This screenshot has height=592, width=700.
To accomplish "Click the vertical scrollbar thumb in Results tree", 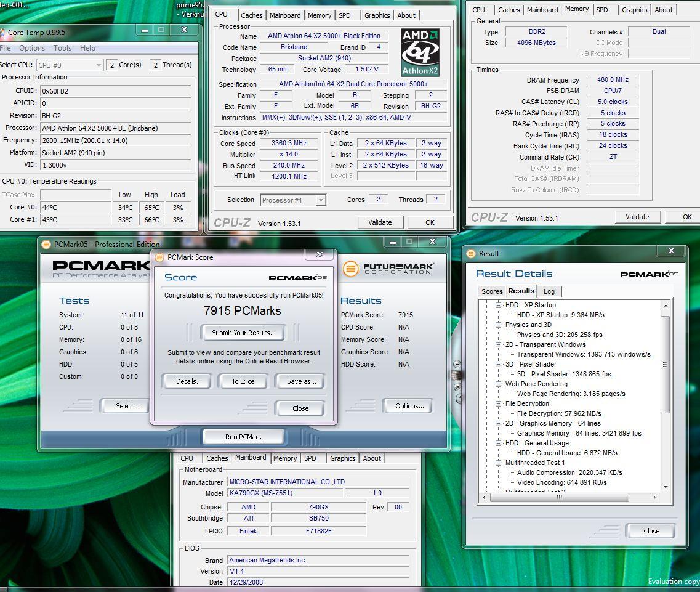I will coord(665,365).
